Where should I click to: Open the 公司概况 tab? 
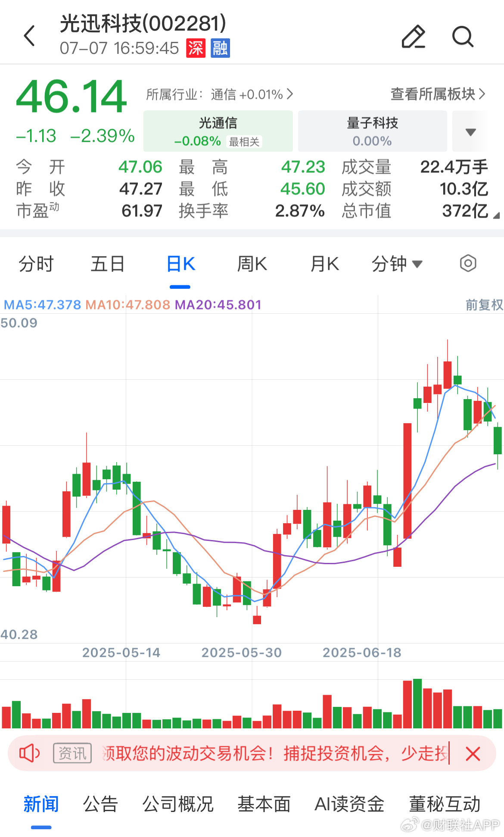(x=178, y=804)
